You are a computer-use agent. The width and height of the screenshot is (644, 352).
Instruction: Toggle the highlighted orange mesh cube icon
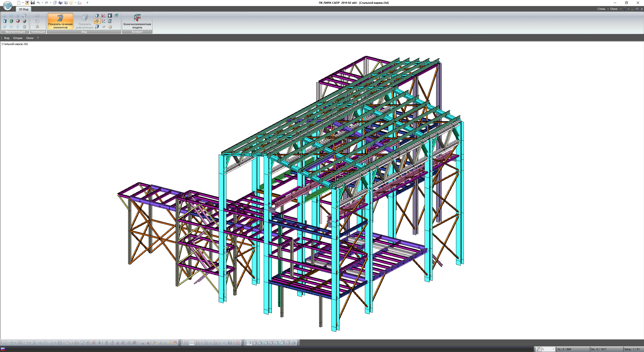tap(97, 21)
